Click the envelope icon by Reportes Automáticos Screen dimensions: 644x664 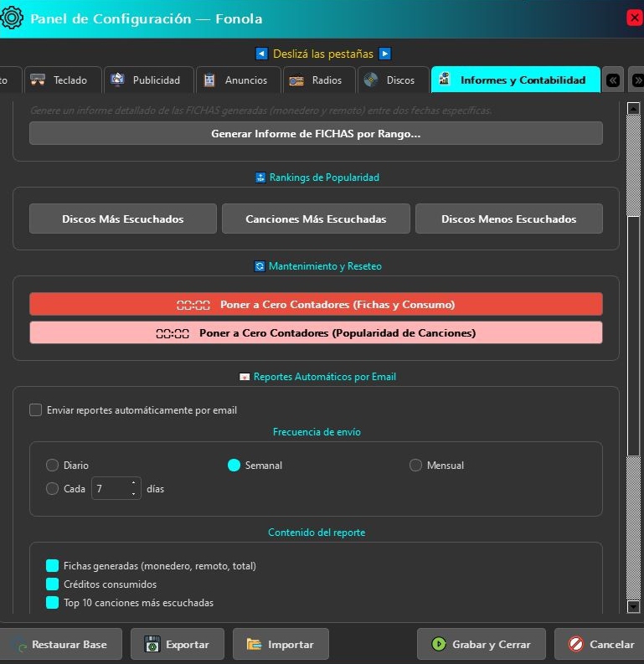245,377
